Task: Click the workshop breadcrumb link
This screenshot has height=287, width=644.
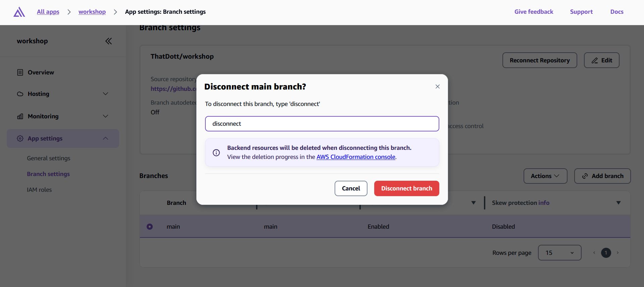Action: [92, 12]
